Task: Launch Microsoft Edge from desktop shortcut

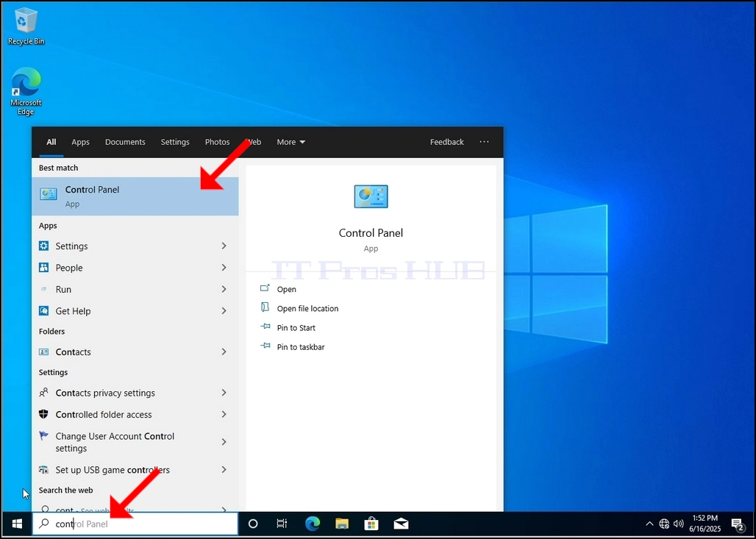Action: 26,92
